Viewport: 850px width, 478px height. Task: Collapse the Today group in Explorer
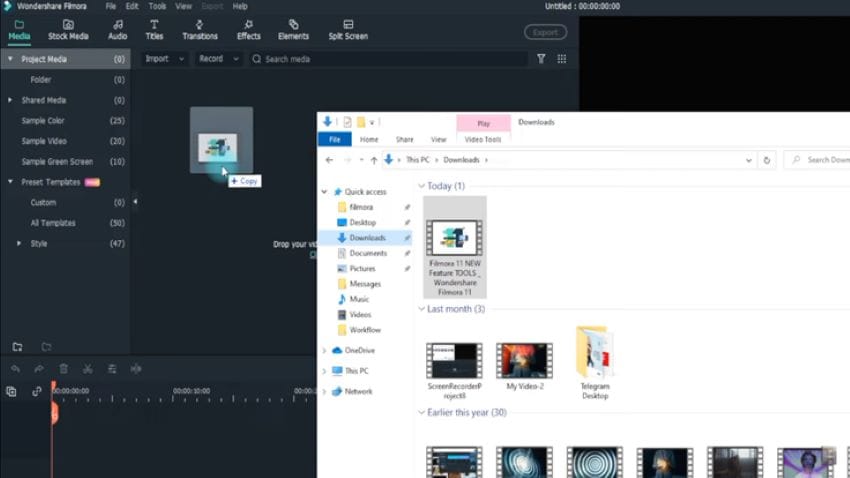coord(422,186)
